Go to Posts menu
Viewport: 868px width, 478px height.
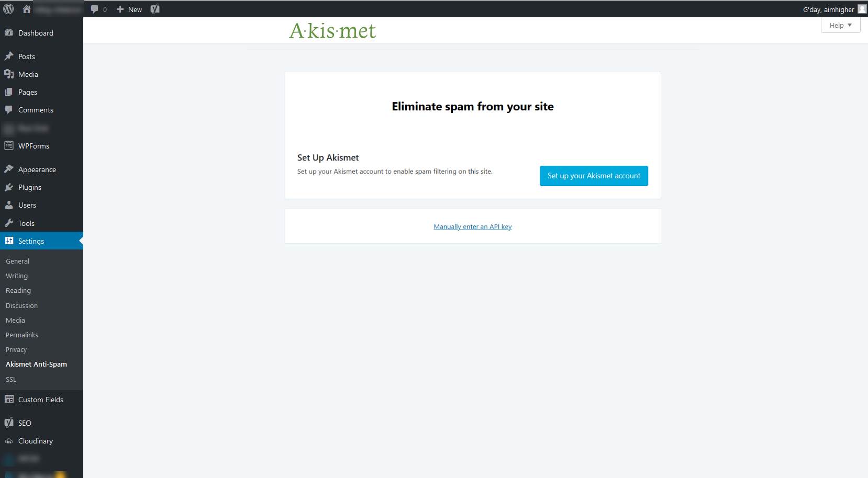(x=27, y=56)
